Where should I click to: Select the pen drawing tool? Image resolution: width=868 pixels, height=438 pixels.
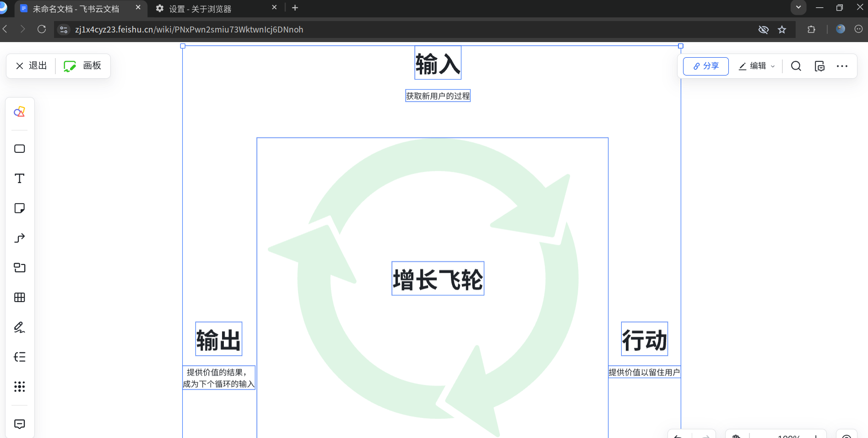19,327
